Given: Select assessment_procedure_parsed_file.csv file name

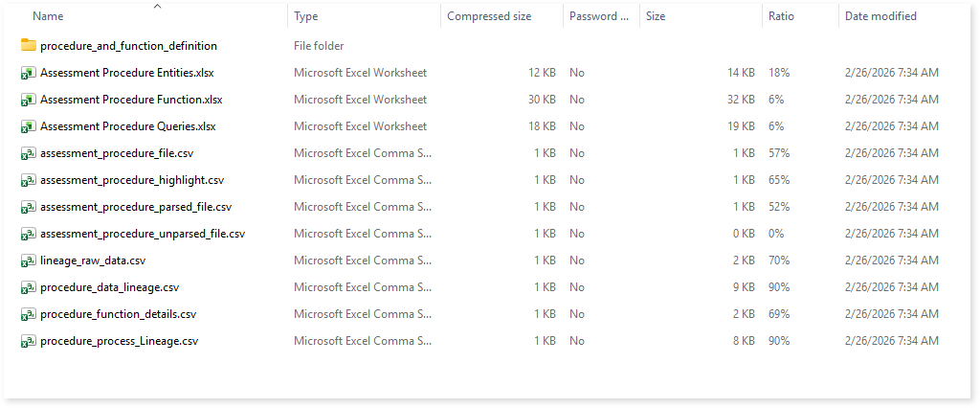Looking at the screenshot, I should [136, 207].
